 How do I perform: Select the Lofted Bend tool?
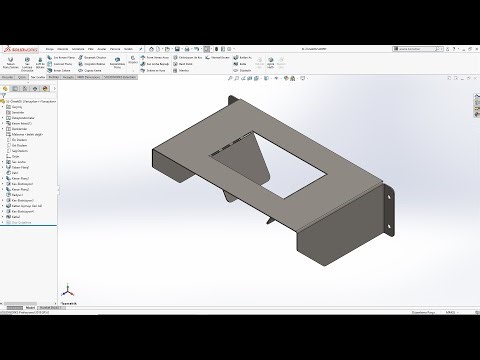(x=40, y=63)
